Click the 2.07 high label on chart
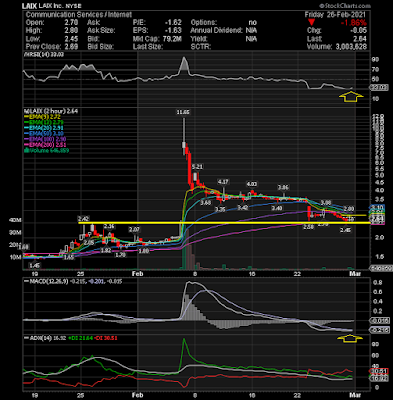Viewport: 393px width, 400px height. pos(134,230)
